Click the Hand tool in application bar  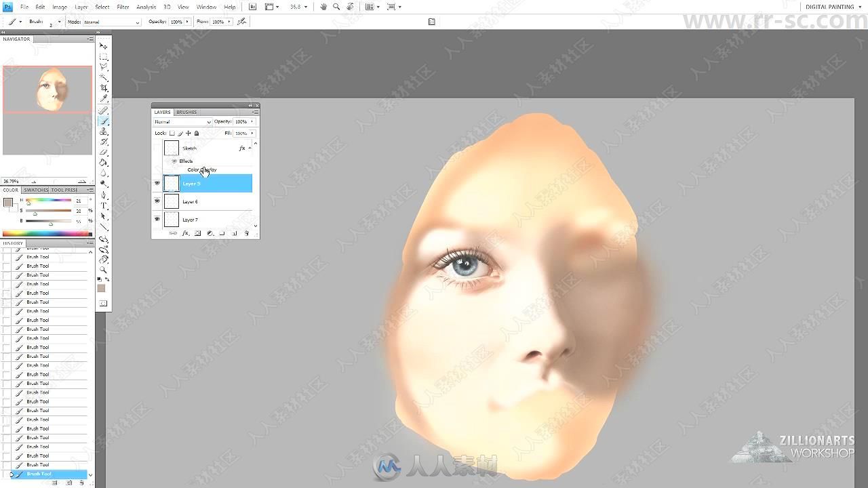click(x=324, y=7)
